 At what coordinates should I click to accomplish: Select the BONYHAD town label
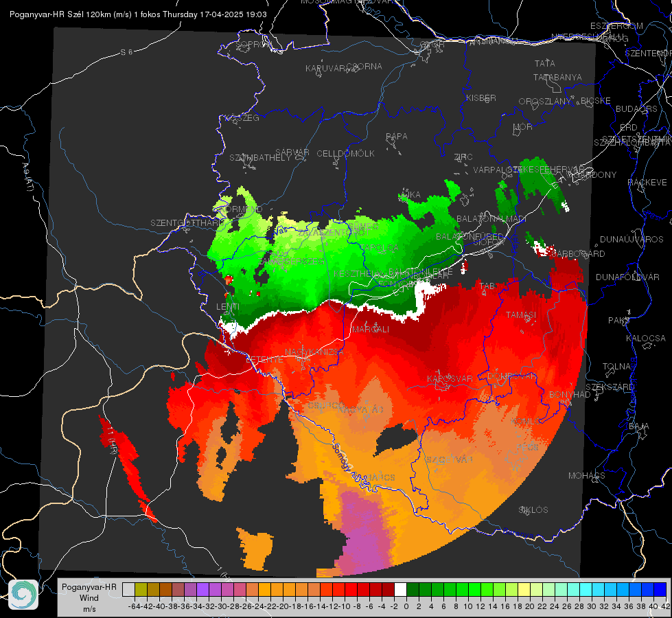[570, 395]
